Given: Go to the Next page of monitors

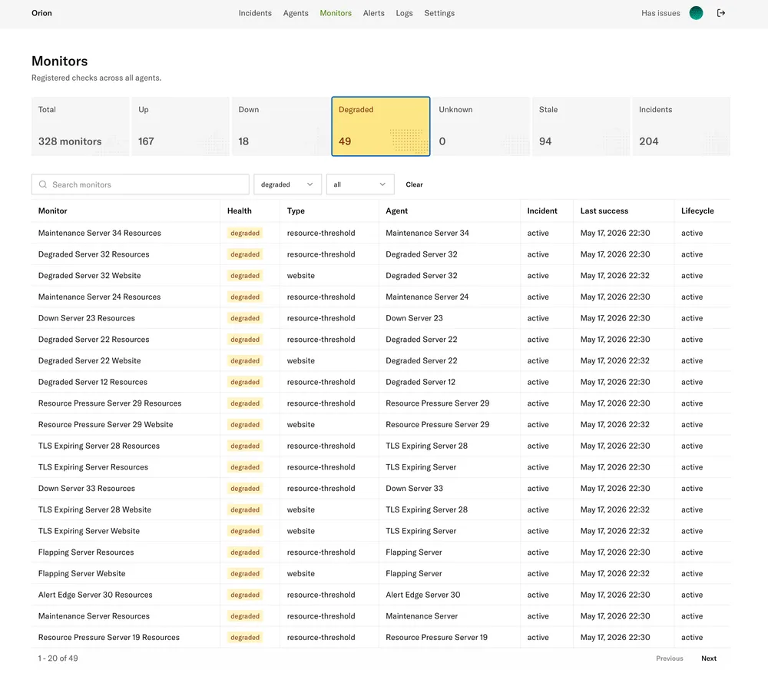Looking at the screenshot, I should (709, 659).
